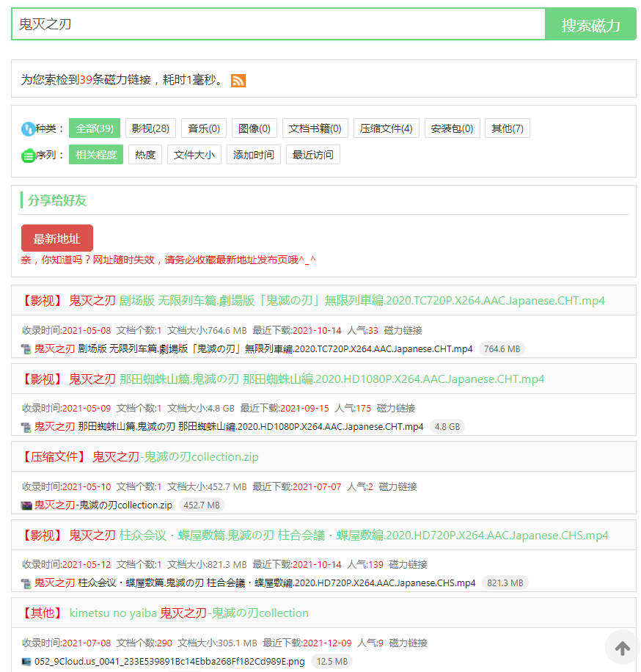The width and height of the screenshot is (641, 672).
Task: Filter by 其他(7) category
Action: (508, 128)
